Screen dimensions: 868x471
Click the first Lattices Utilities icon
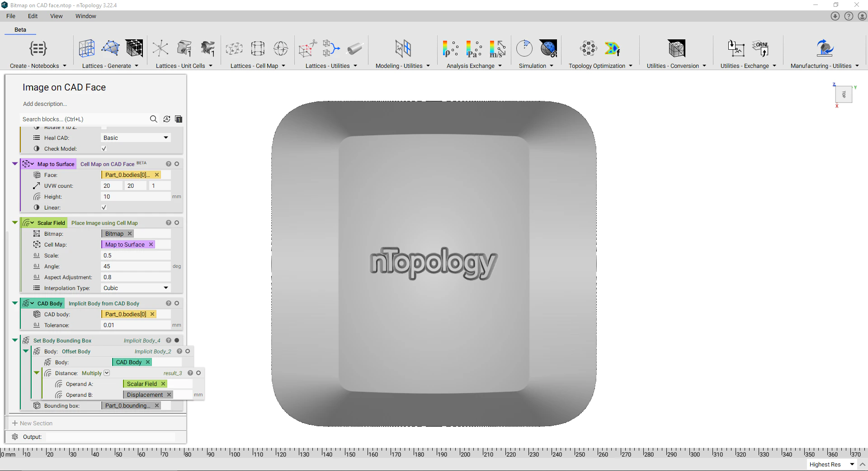pyautogui.click(x=307, y=48)
